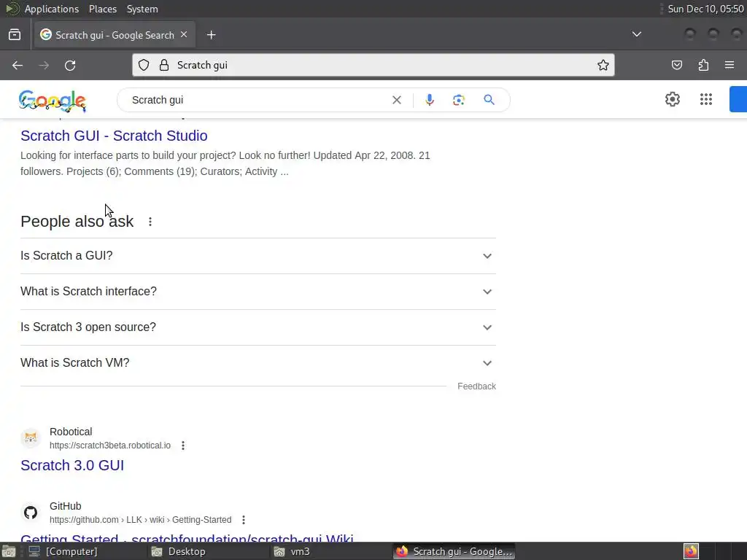Reload the current page

(x=70, y=65)
